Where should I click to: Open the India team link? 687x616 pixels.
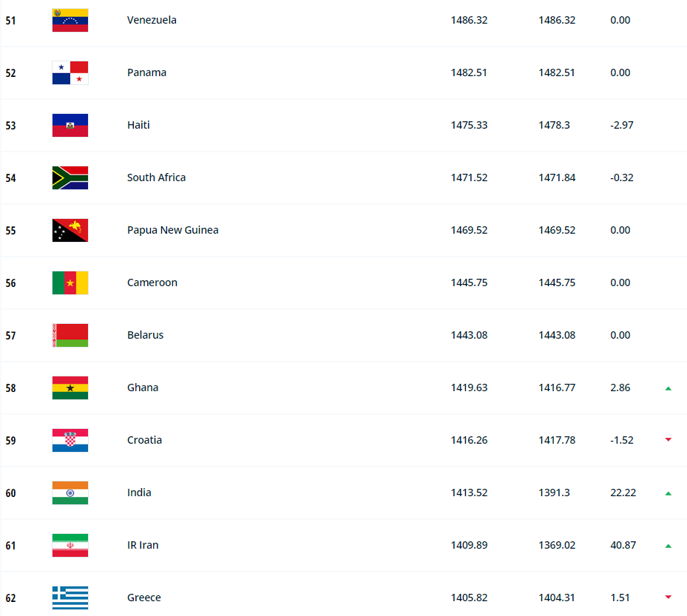[x=139, y=493]
